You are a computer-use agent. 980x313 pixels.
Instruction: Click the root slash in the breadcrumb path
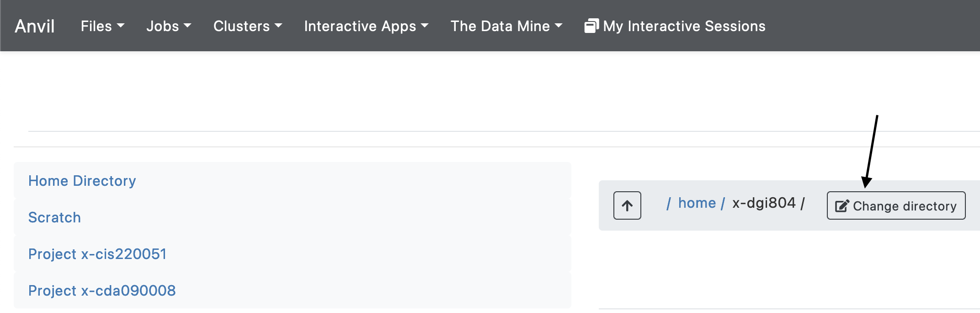(669, 203)
